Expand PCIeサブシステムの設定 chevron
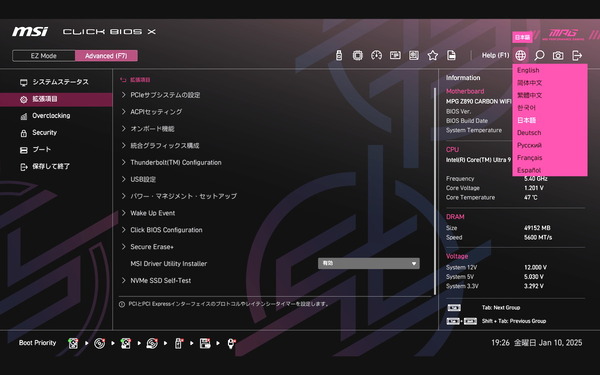Viewport: 600px width, 375px height. [124, 95]
